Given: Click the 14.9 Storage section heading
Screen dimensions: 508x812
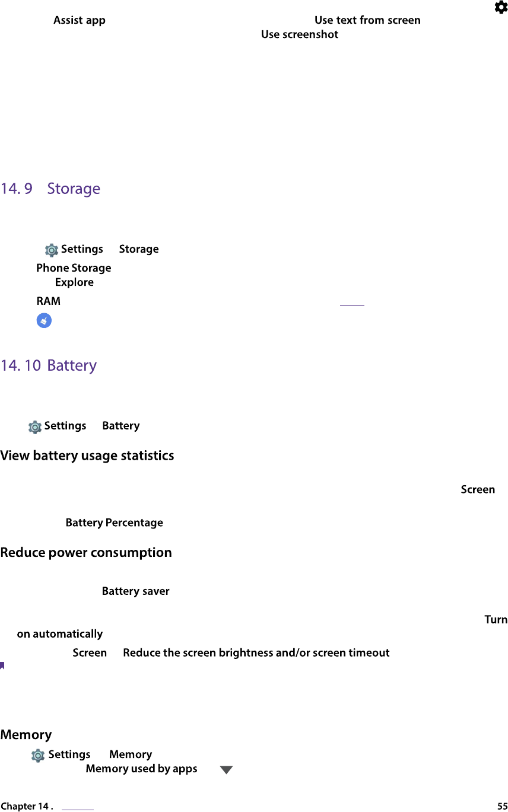Looking at the screenshot, I should (x=50, y=189).
